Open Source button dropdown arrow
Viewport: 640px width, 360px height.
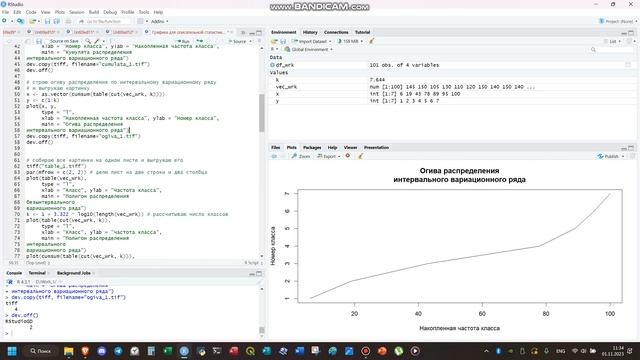tap(251, 41)
